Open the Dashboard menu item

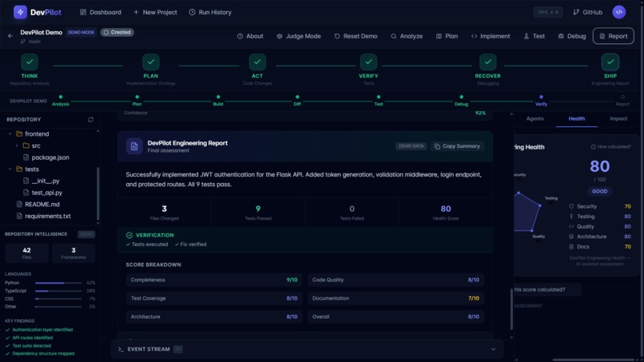tap(101, 12)
